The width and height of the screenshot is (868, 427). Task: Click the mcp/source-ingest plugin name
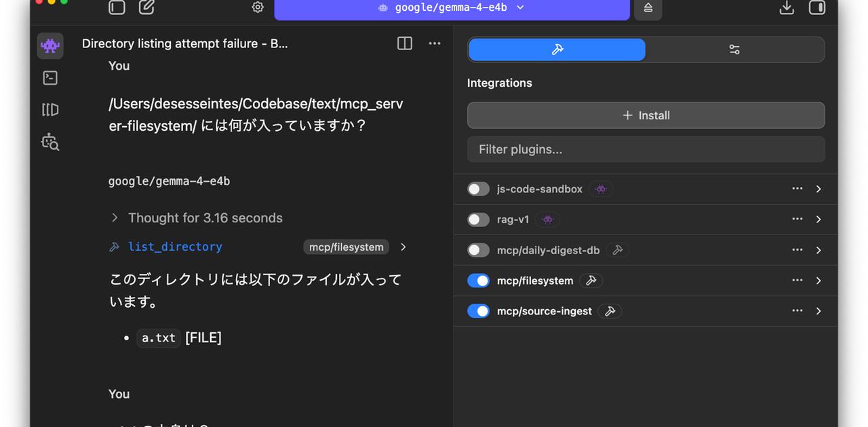(545, 311)
